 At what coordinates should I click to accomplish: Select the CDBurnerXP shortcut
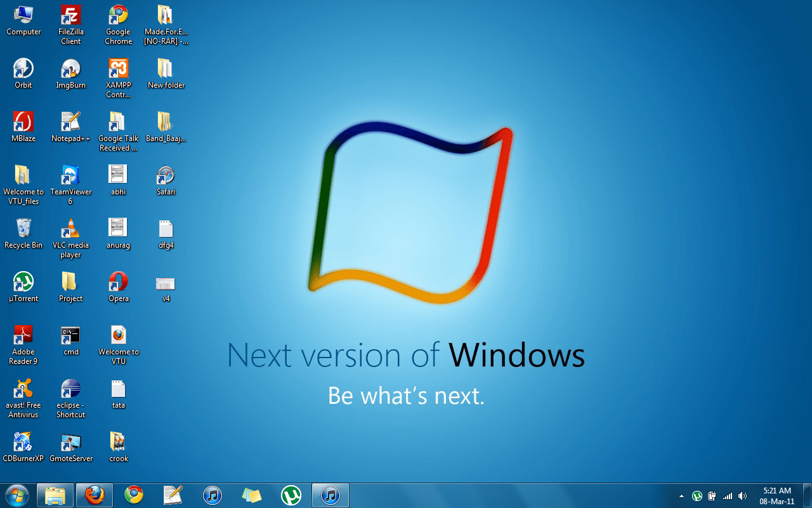(x=23, y=447)
